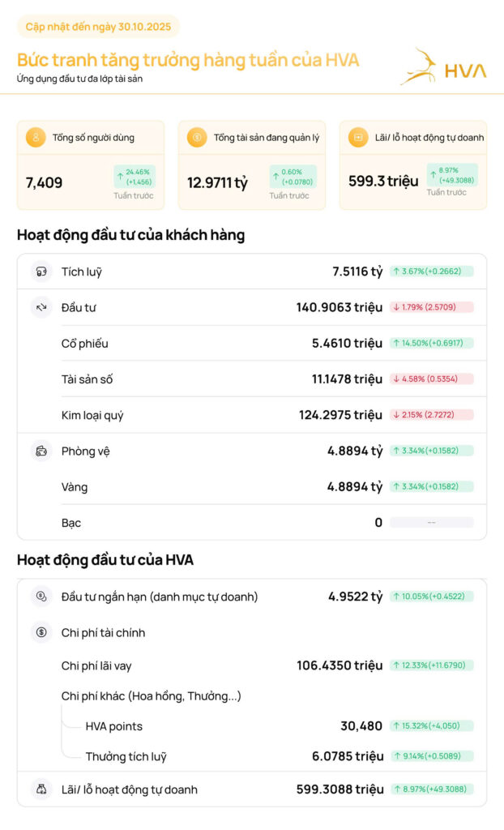Click the assets under management coin icon

click(x=197, y=138)
